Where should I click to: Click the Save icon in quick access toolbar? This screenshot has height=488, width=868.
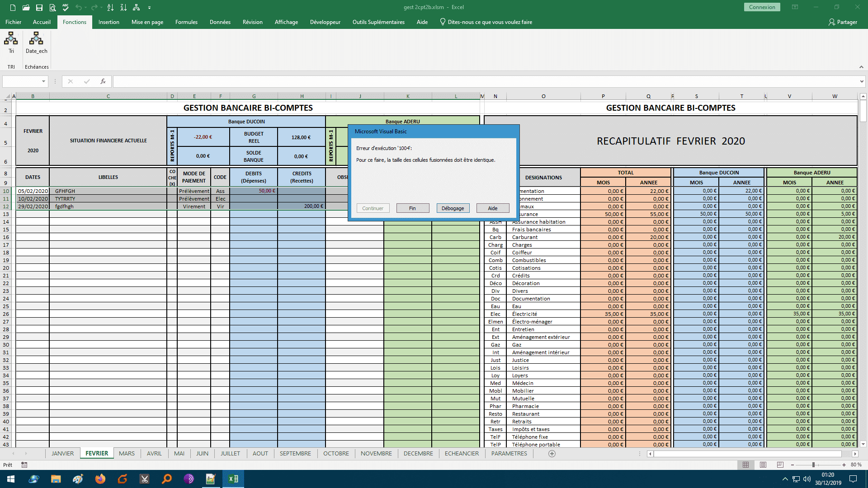coord(39,8)
